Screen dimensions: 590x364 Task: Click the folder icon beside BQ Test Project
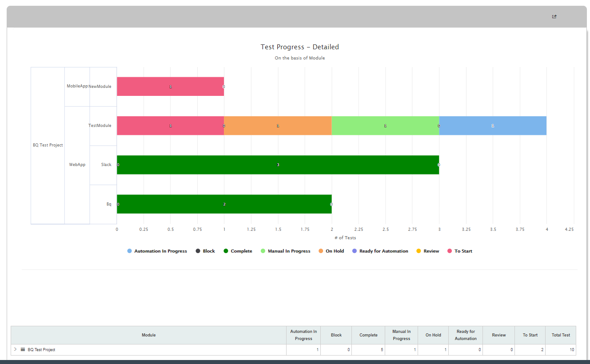[x=23, y=349]
